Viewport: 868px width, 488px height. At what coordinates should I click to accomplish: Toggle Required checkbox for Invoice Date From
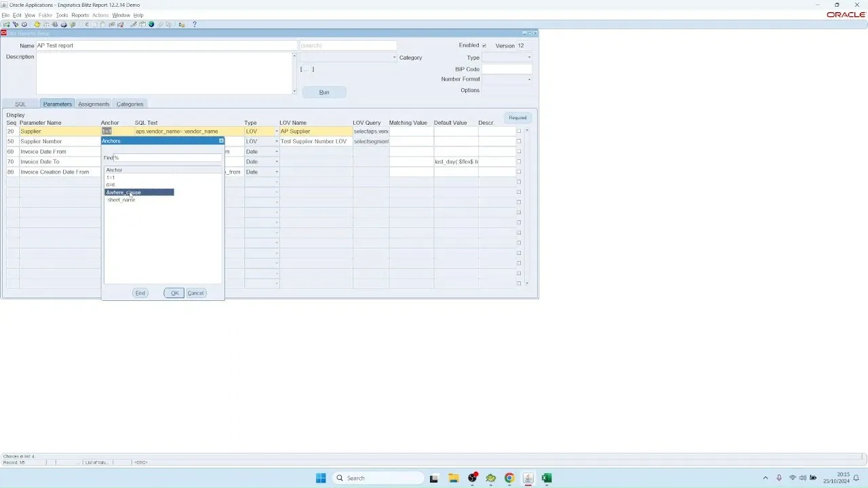pyautogui.click(x=519, y=152)
